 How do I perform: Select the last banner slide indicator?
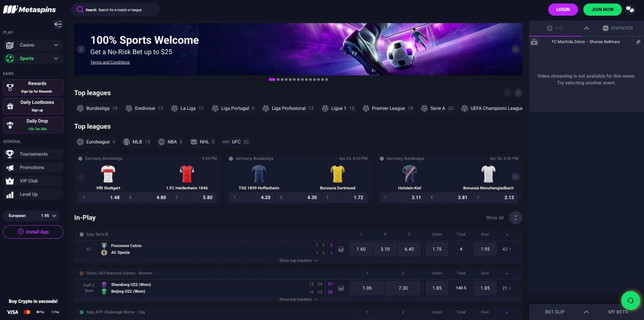326,79
